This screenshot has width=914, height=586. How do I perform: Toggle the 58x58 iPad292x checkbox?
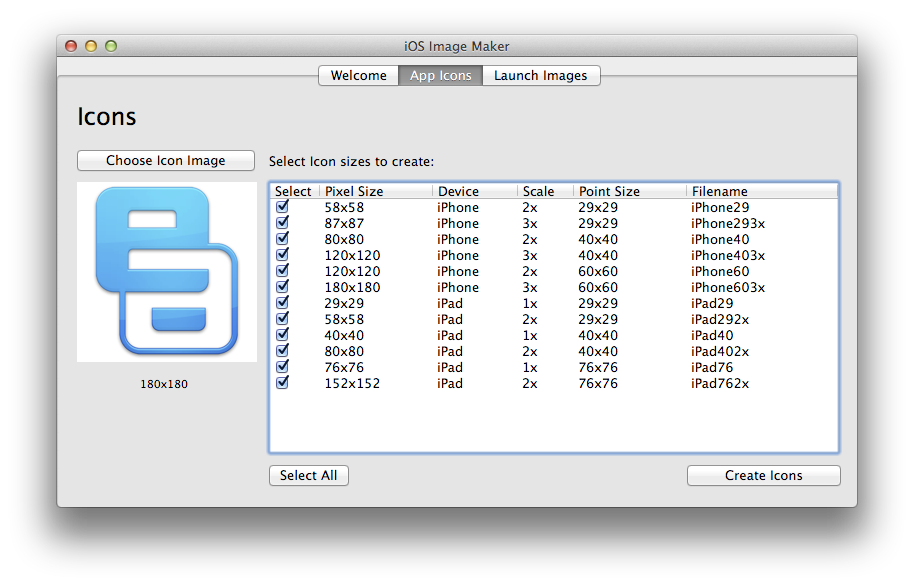[282, 319]
